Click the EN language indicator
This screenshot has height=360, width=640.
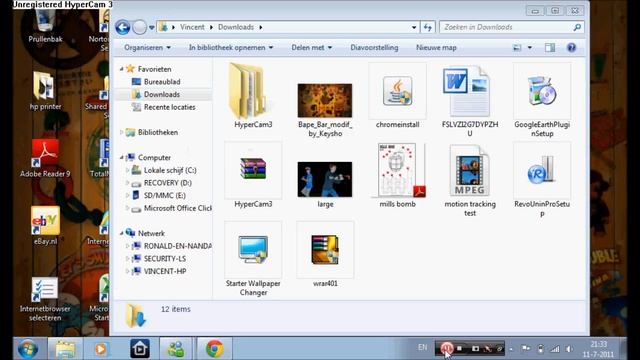pyautogui.click(x=422, y=347)
